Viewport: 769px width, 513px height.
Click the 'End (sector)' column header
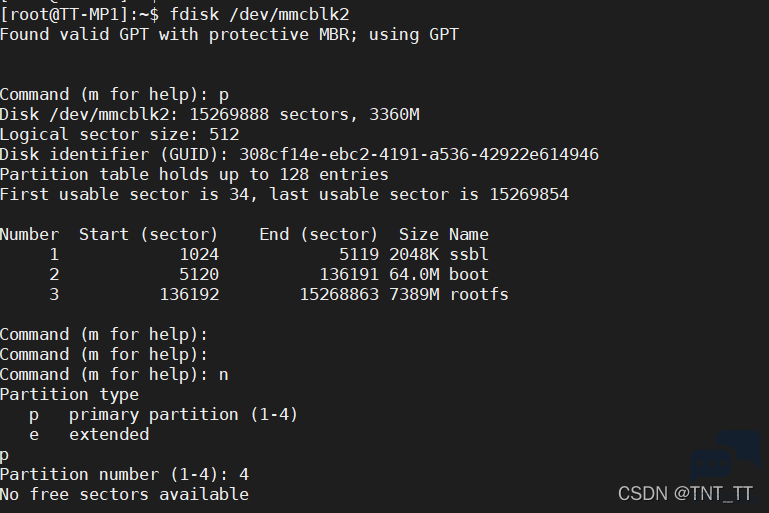pyautogui.click(x=318, y=234)
